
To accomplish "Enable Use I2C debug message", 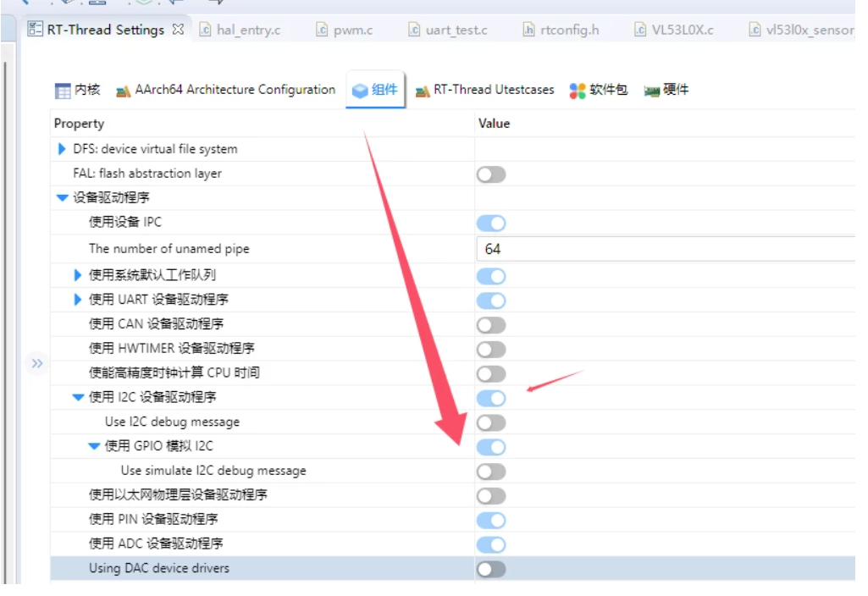I will 491,422.
